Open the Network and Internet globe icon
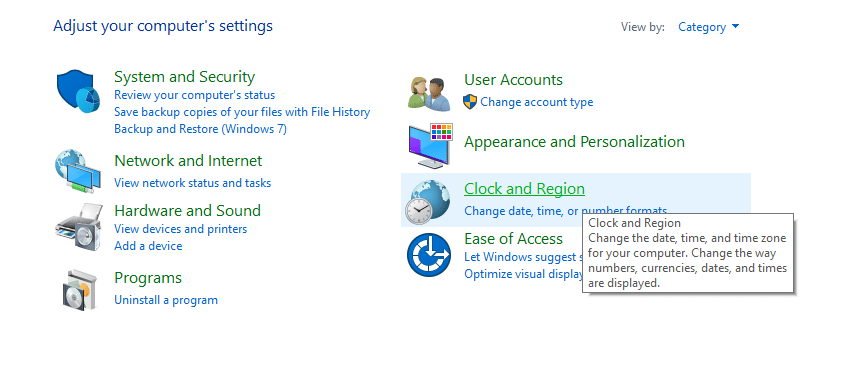 (x=78, y=171)
